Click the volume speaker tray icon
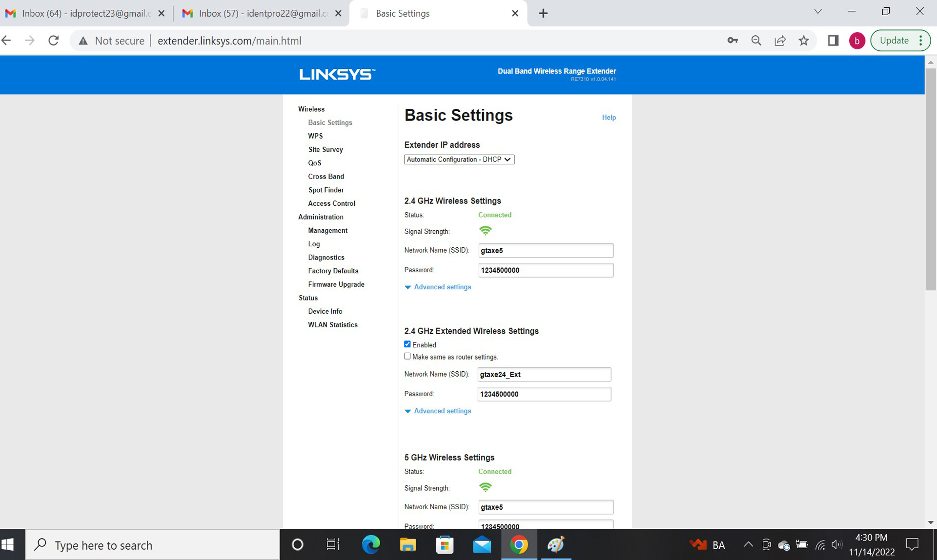This screenshot has width=937, height=560. (x=837, y=544)
